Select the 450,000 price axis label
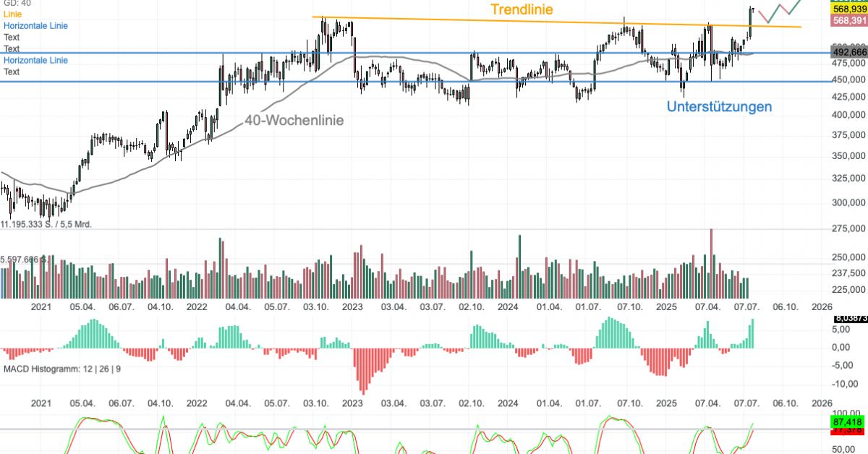 tap(848, 81)
